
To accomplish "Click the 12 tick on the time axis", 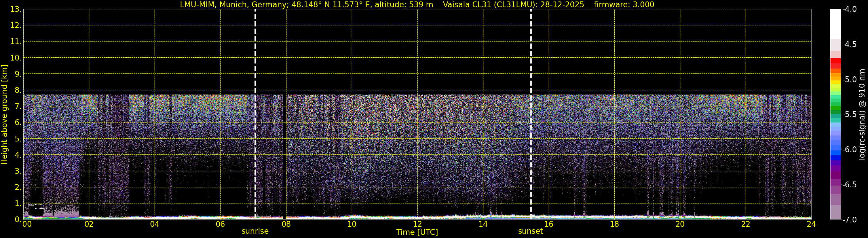I will (417, 224).
